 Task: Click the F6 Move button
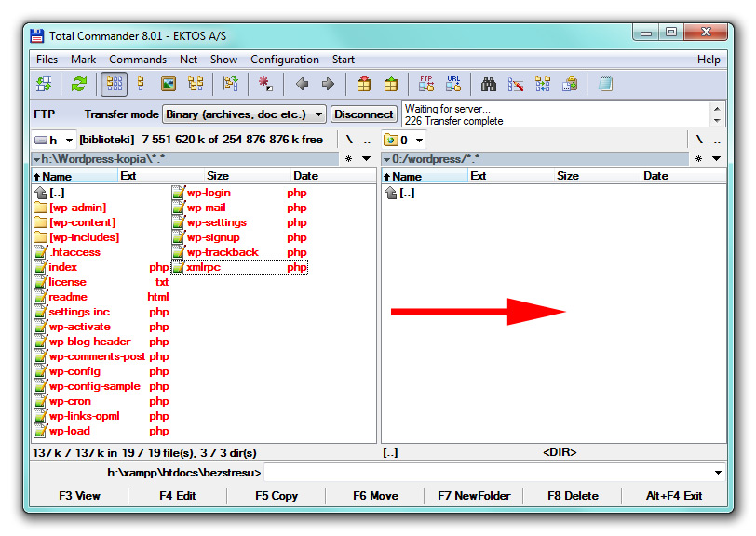[x=375, y=495]
